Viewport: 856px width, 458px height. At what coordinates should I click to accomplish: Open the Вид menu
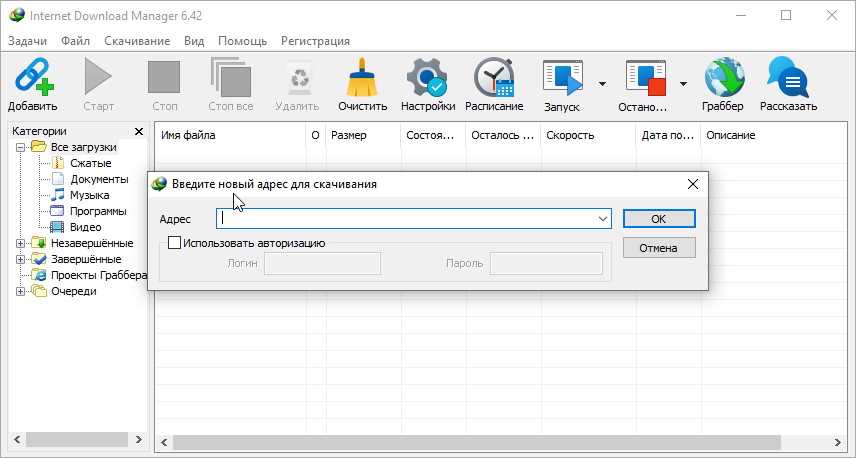point(194,41)
